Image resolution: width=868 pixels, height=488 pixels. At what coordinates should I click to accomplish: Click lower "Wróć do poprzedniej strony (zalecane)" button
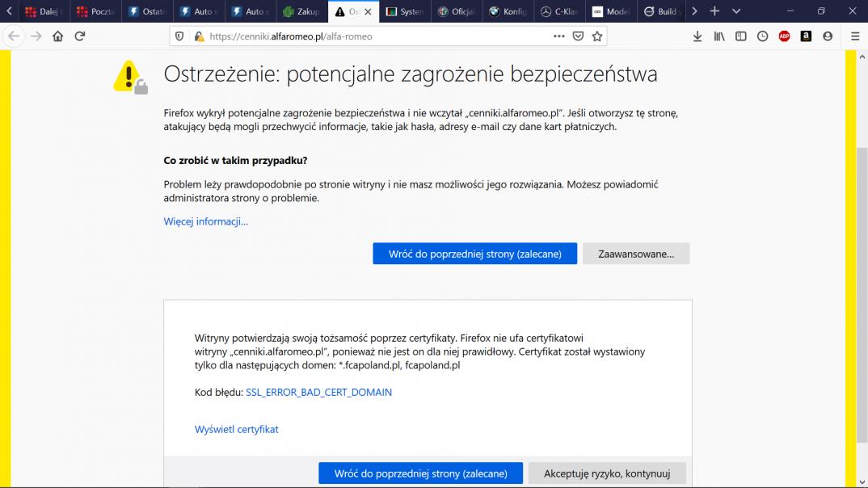[421, 473]
